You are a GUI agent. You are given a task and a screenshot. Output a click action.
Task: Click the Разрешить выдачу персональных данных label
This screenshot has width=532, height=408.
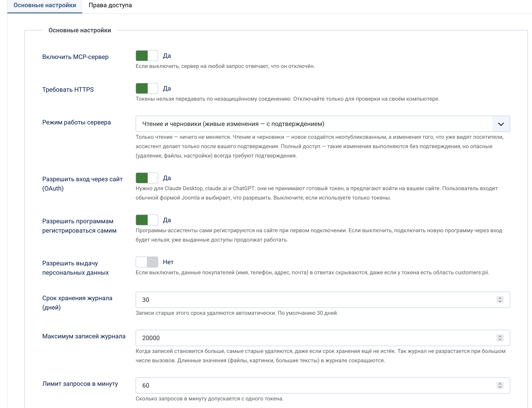[x=75, y=268]
